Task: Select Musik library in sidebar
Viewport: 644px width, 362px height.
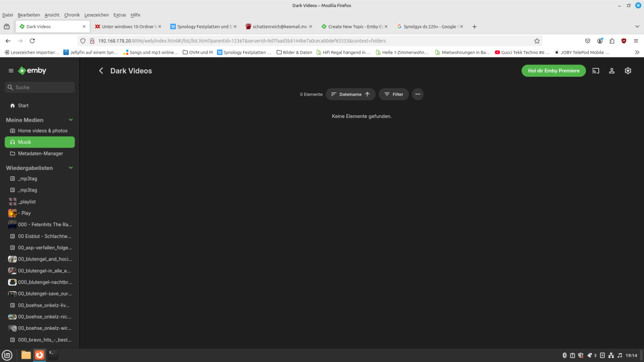Action: (x=40, y=142)
